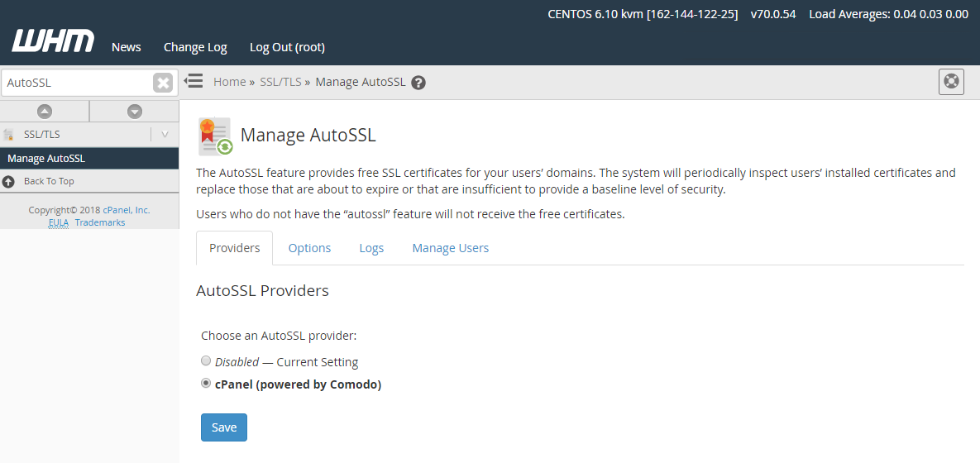Screen dimensions: 980x463
Task: Switch to the Options tab
Action: (x=309, y=248)
